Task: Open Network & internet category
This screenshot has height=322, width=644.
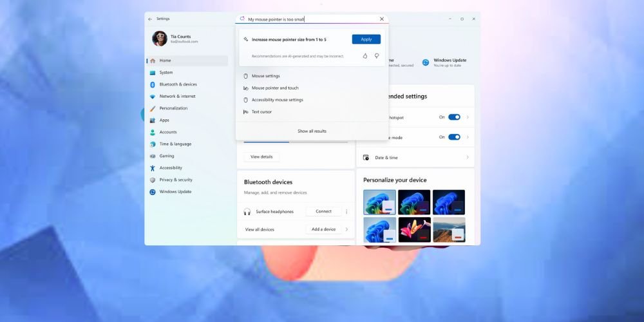Action: [187, 96]
